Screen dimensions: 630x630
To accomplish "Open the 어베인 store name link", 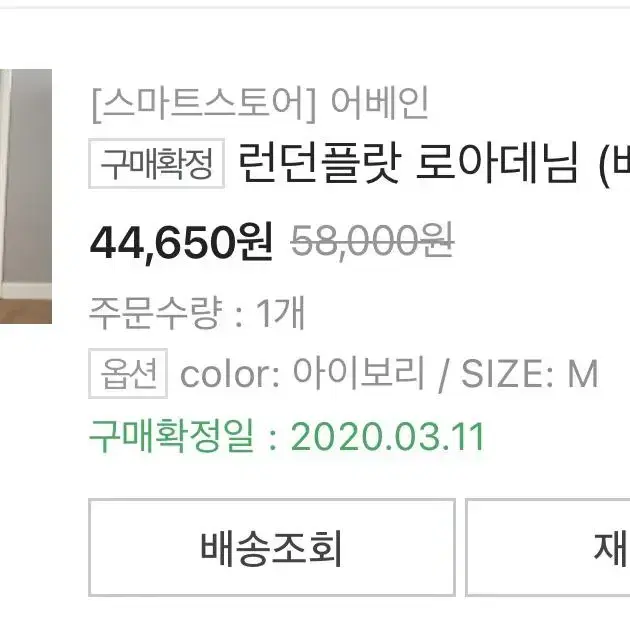I will coord(379,103).
